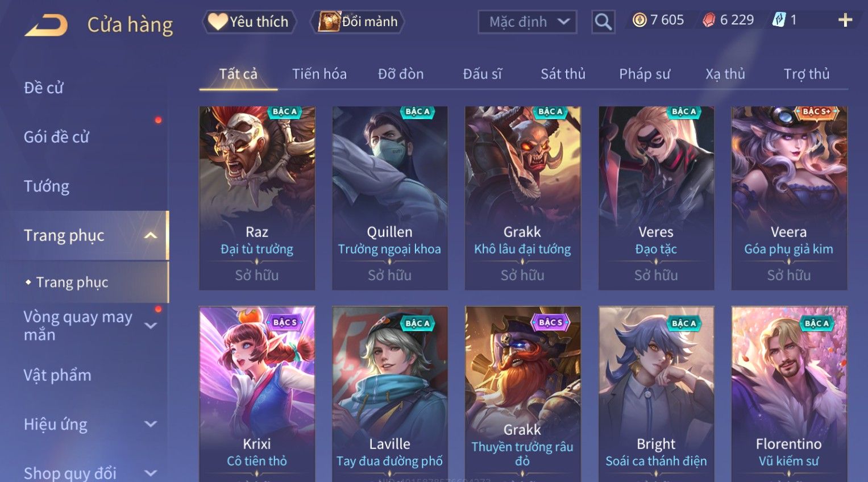This screenshot has height=482, width=868.
Task: Switch to the Pháp sư tab
Action: tap(645, 74)
